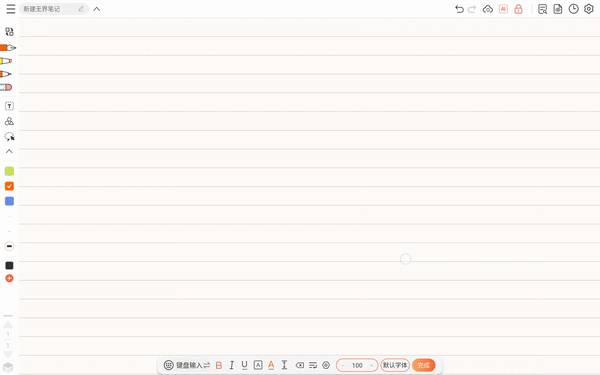This screenshot has width=600, height=375.
Task: Open the tool layout switcher icon
Action: [9, 32]
